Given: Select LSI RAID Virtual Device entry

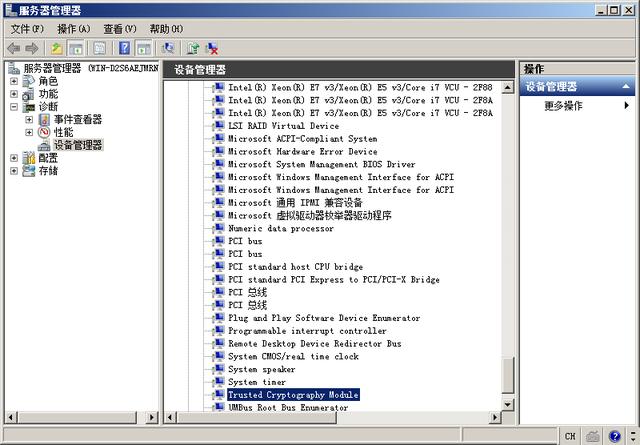Looking at the screenshot, I should click(283, 126).
